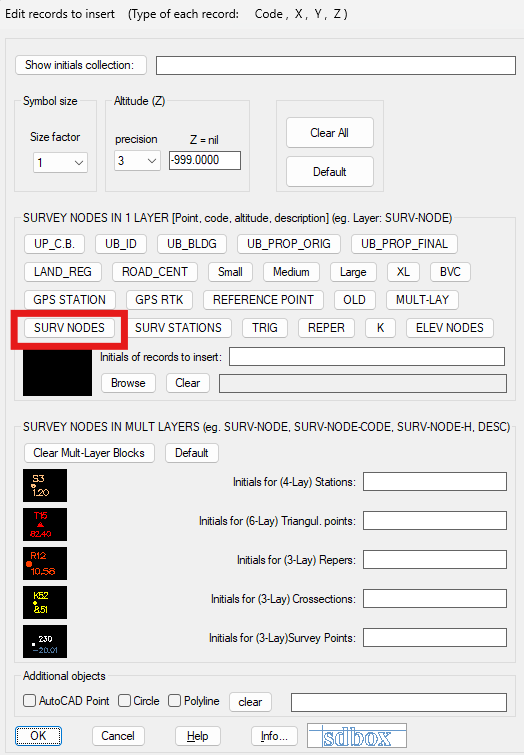Click Clear button next to Browse
Screen dimensions: 524x755
(x=188, y=383)
